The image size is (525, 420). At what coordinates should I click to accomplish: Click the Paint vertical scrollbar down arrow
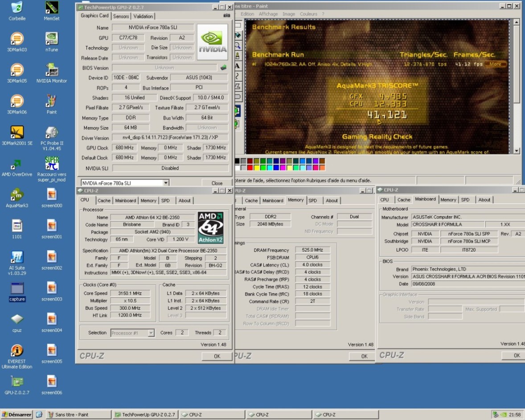(517, 151)
